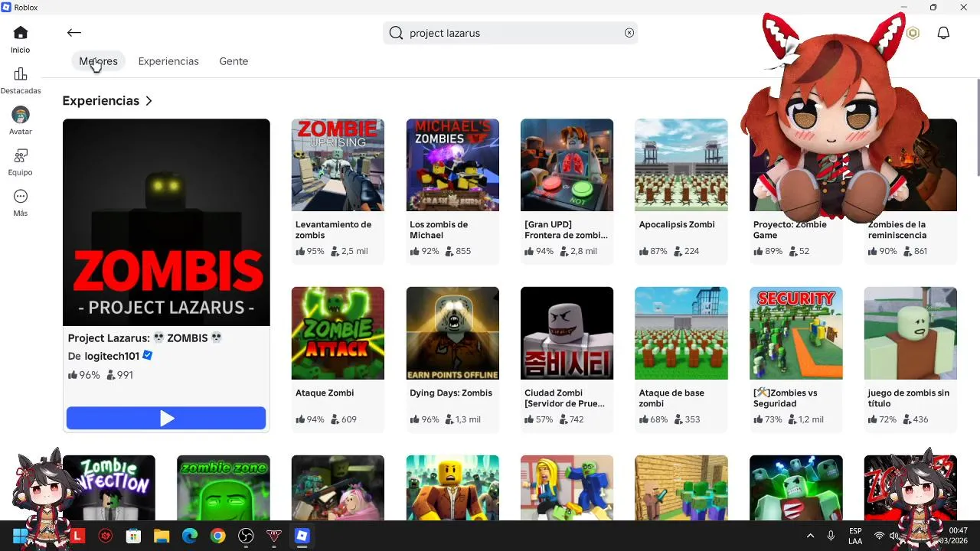The height and width of the screenshot is (551, 980).
Task: Go back using the left arrow
Action: click(x=73, y=32)
